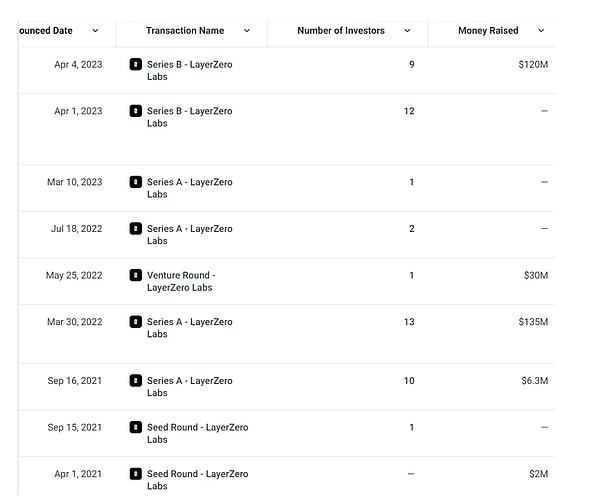Viewport: 600px width, 498px height.
Task: Sort by Number of Investors header text
Action: point(341,31)
